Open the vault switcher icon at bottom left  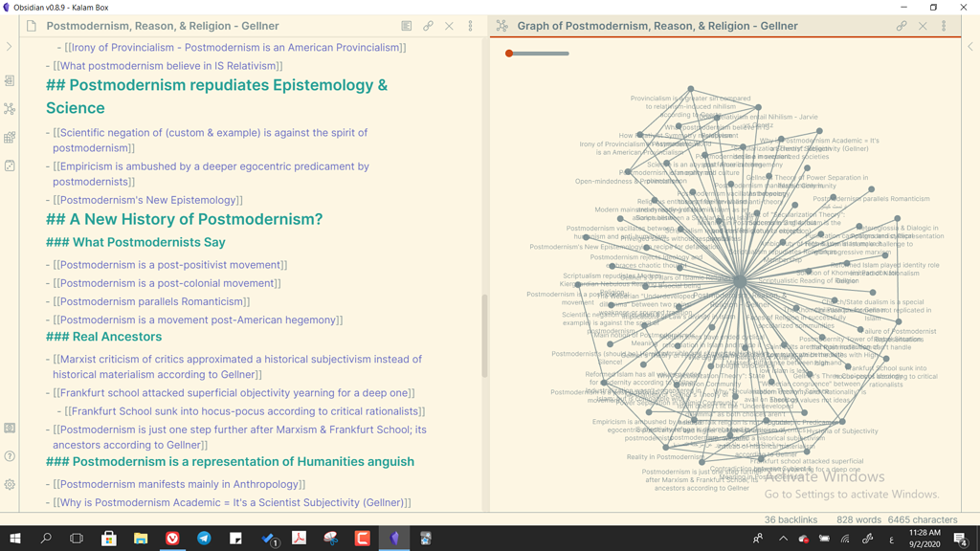point(11,429)
